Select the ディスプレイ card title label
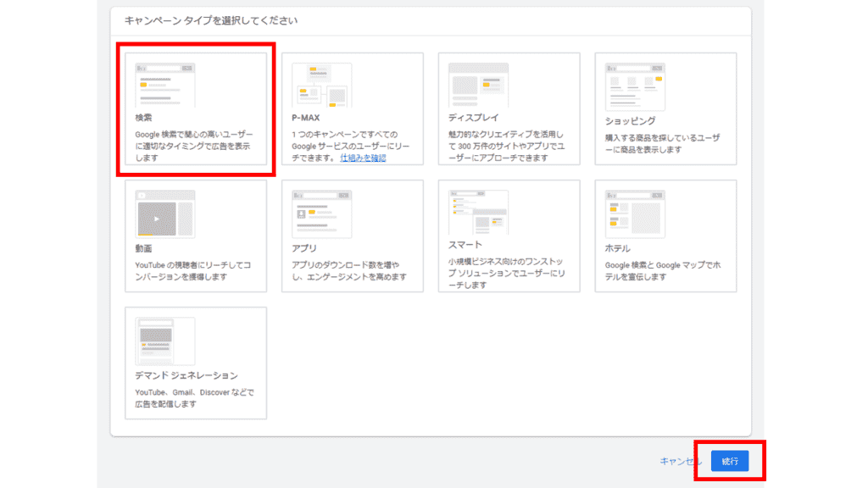The width and height of the screenshot is (868, 488). point(473,118)
